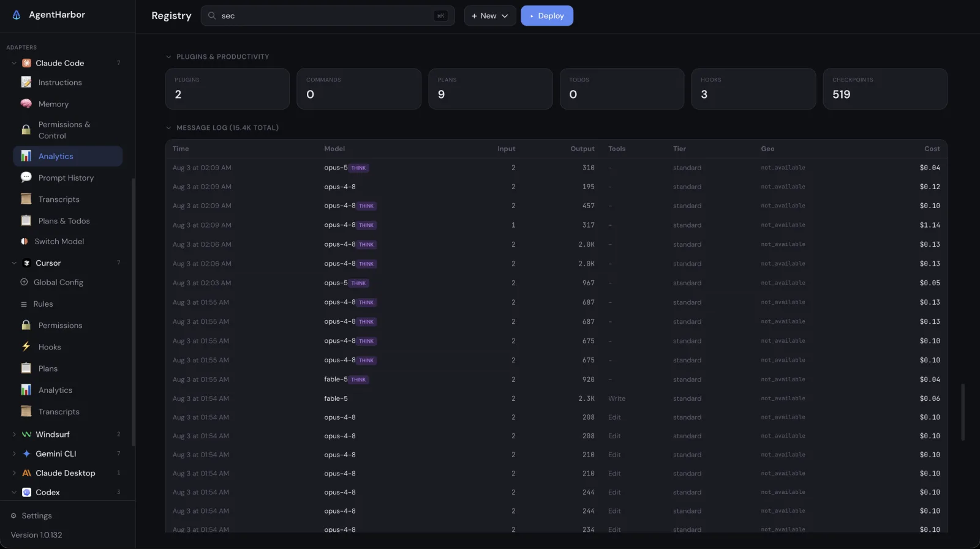Click the lightning bolt Hooks icon

click(26, 346)
